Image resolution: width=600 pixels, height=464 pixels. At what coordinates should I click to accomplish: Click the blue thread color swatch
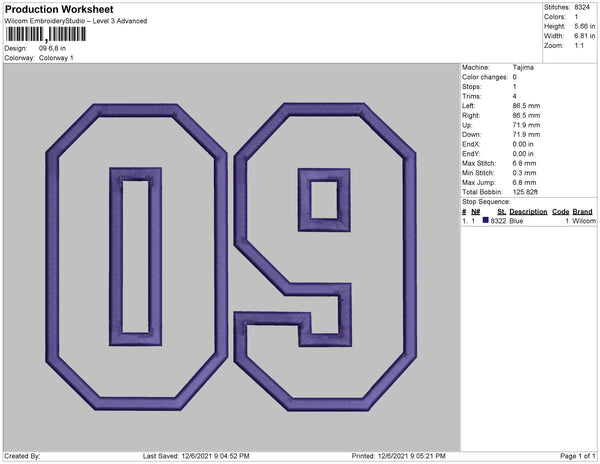pos(486,220)
